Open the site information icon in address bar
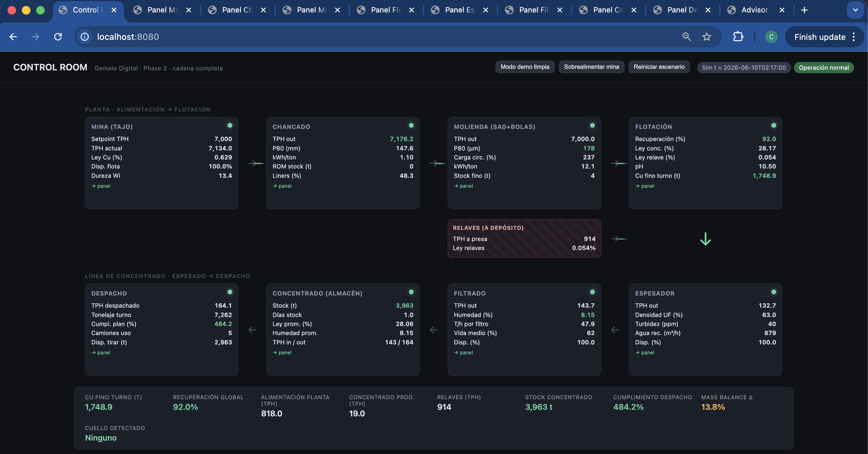The height and width of the screenshot is (454, 868). [85, 37]
